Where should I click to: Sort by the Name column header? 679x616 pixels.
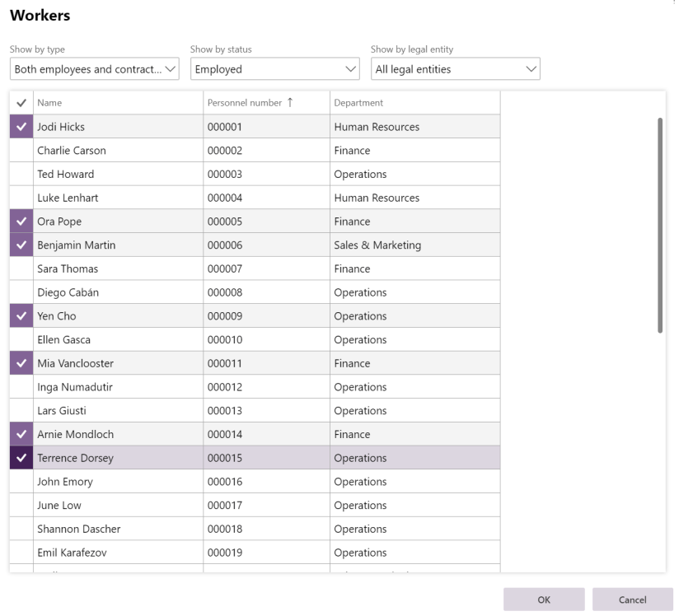[49, 103]
